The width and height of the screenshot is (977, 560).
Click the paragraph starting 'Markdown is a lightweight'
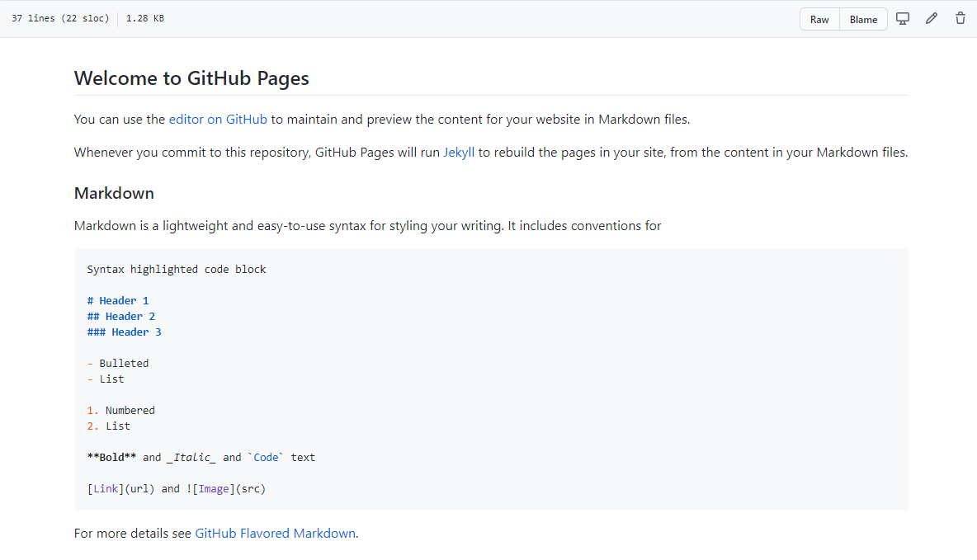[x=368, y=225]
